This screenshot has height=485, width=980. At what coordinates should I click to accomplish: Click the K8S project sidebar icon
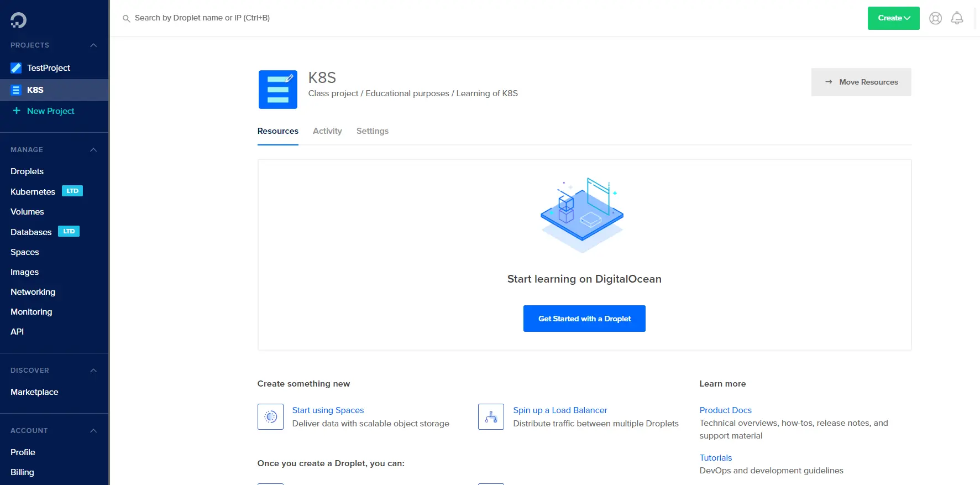click(x=16, y=90)
